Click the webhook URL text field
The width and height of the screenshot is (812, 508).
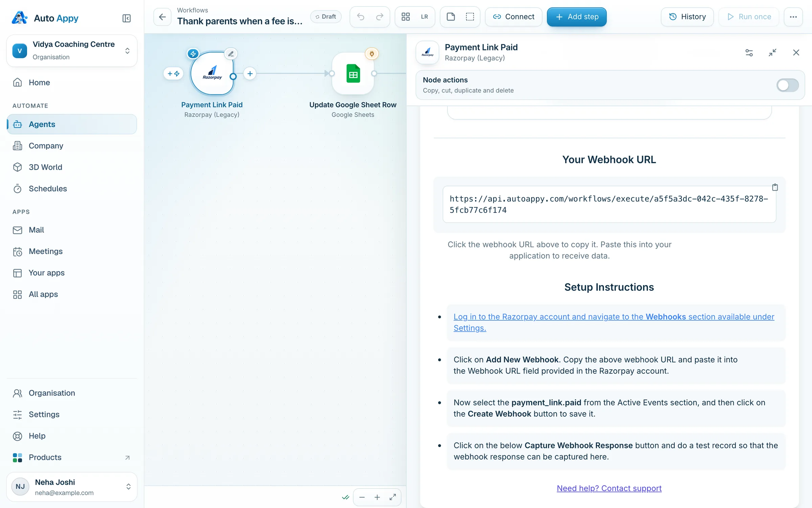point(609,204)
